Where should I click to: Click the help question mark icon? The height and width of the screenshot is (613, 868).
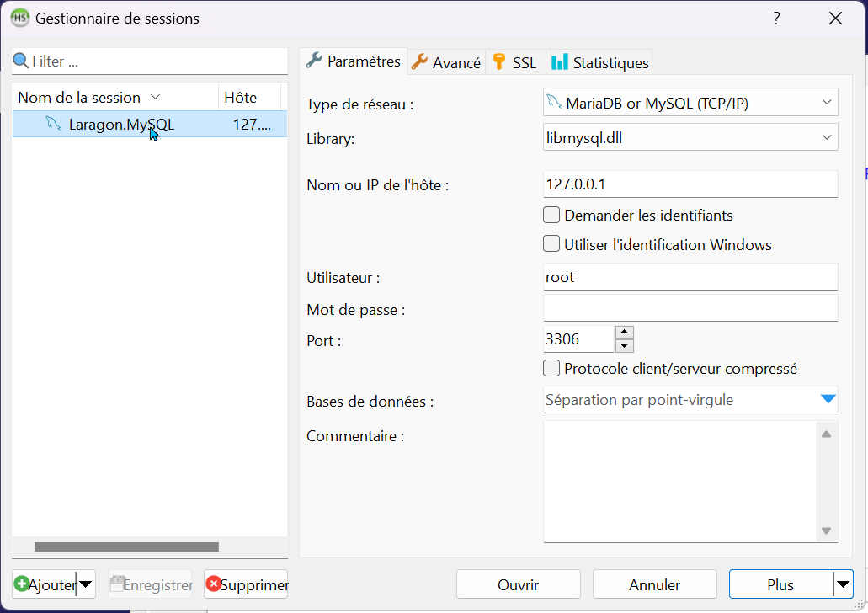[x=776, y=19]
